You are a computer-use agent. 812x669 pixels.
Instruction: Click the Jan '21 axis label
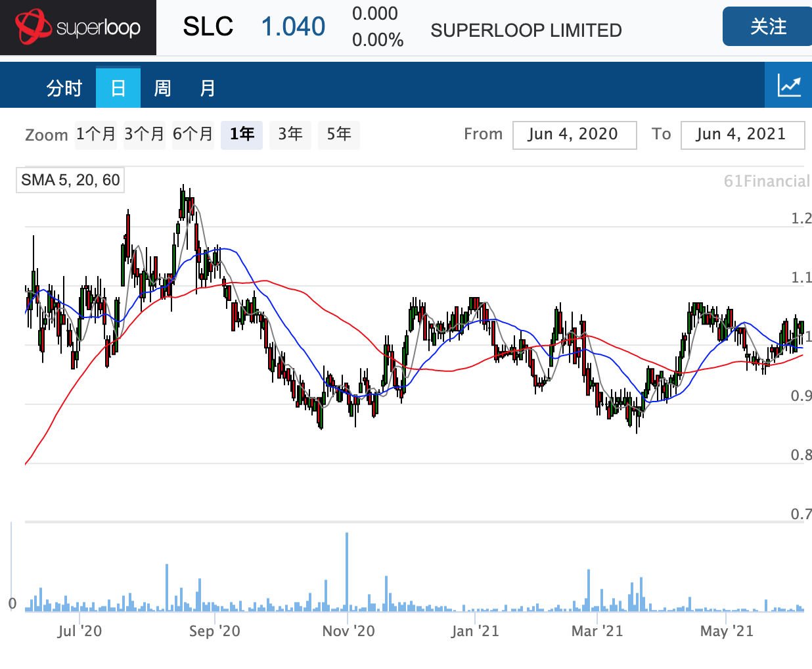475,631
